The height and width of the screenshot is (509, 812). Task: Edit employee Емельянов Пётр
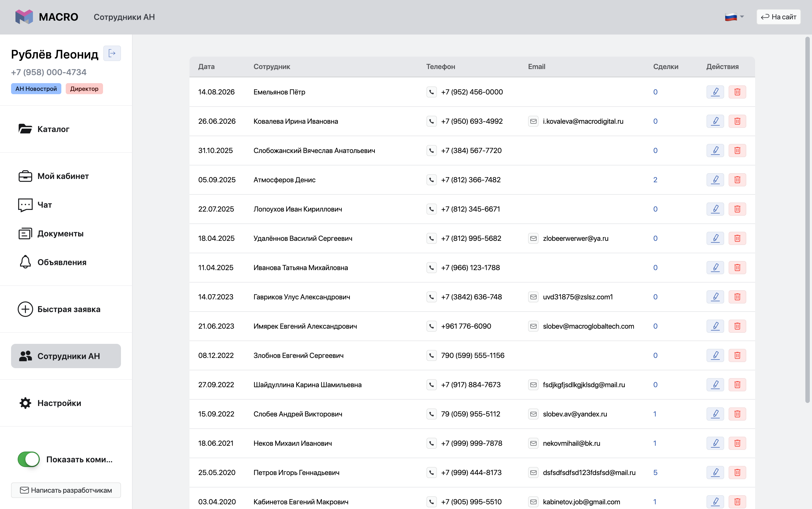715,92
